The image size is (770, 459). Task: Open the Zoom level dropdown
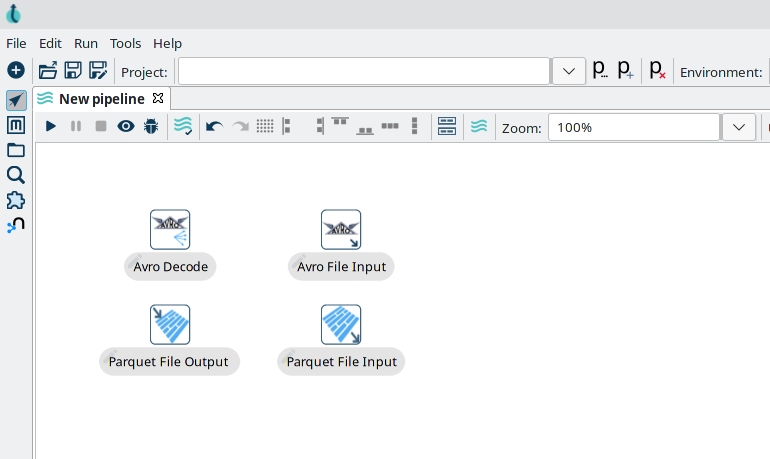click(738, 128)
